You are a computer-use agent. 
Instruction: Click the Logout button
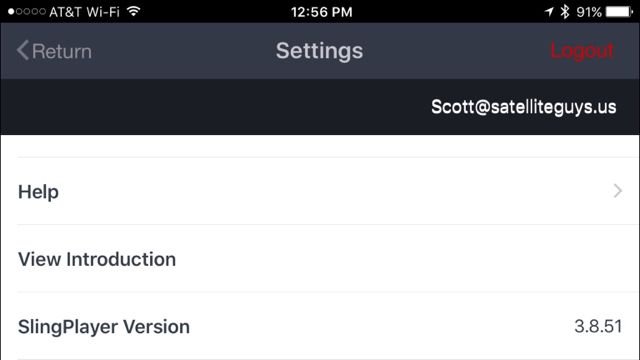(x=582, y=51)
